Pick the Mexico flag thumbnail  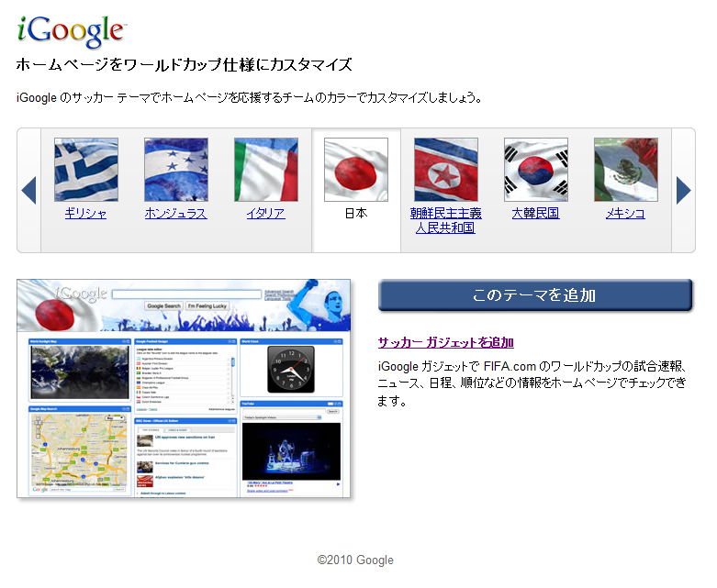[626, 170]
